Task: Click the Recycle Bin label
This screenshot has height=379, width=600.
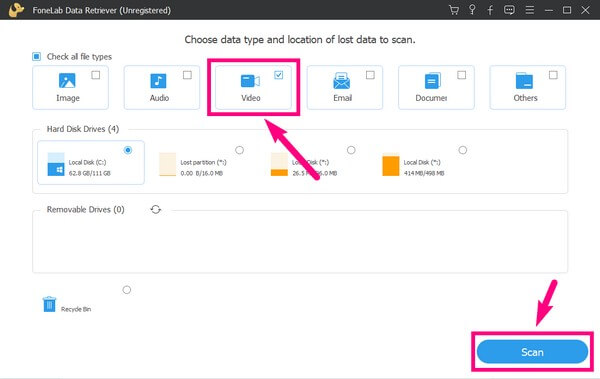Action: pyautogui.click(x=76, y=309)
